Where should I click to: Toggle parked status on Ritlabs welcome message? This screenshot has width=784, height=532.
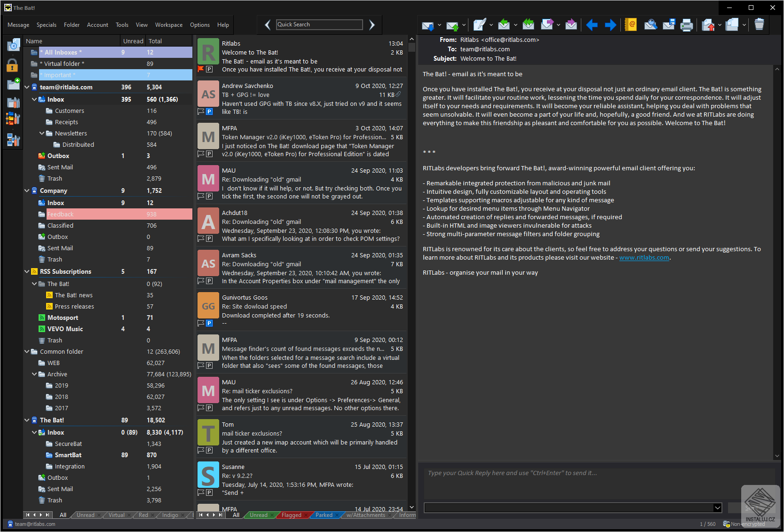pos(209,69)
